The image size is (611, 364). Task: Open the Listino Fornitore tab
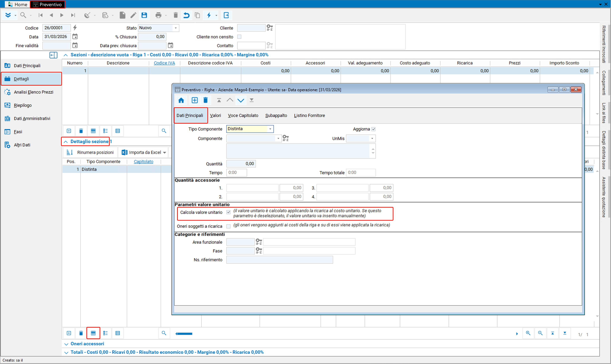coord(309,115)
